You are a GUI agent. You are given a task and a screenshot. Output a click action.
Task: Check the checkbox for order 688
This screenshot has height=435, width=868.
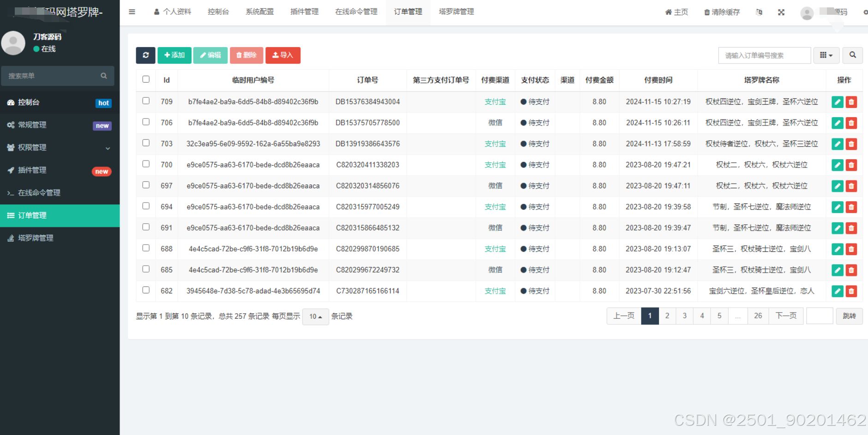click(146, 249)
